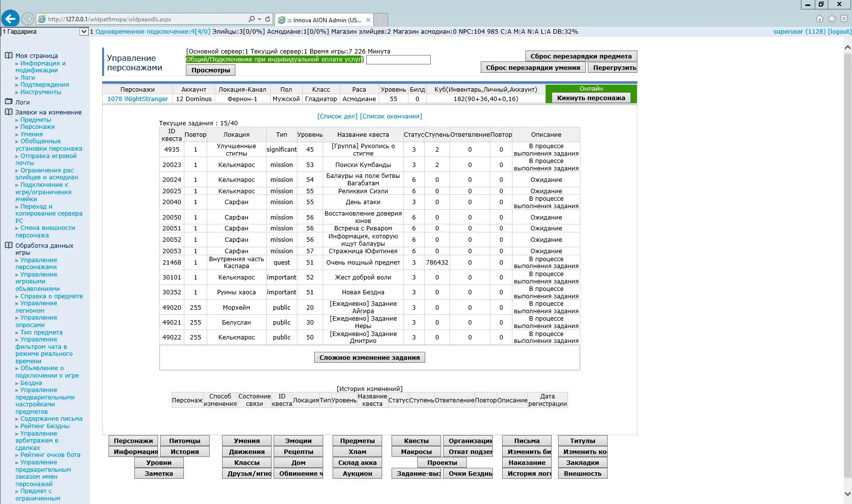
Task: Close the Innova AION Admin tab
Action: point(368,20)
